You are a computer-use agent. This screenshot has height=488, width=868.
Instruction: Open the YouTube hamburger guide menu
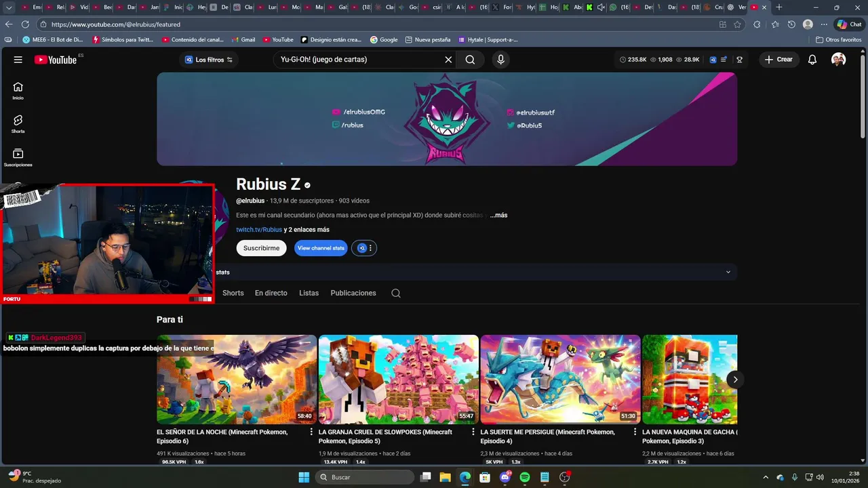click(x=18, y=60)
